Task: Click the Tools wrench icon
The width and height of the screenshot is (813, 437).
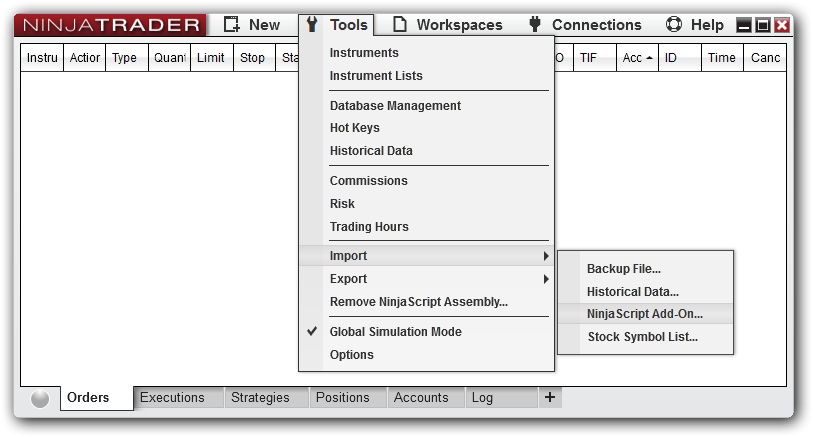Action: click(312, 24)
